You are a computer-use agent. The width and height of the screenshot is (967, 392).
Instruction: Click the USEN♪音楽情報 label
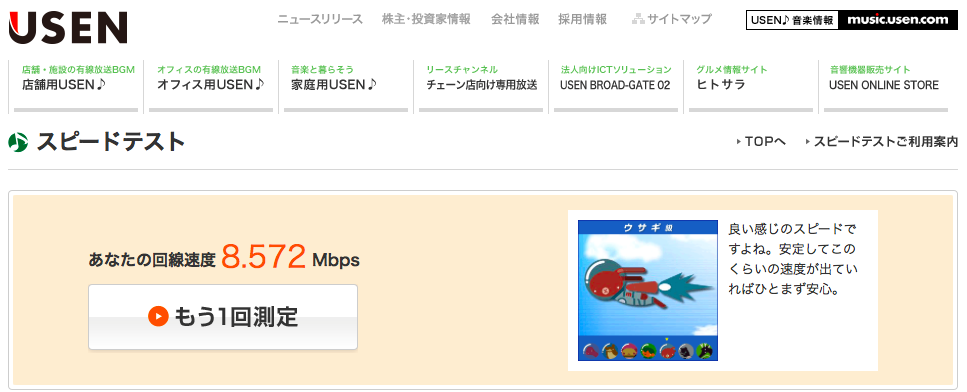pos(792,20)
